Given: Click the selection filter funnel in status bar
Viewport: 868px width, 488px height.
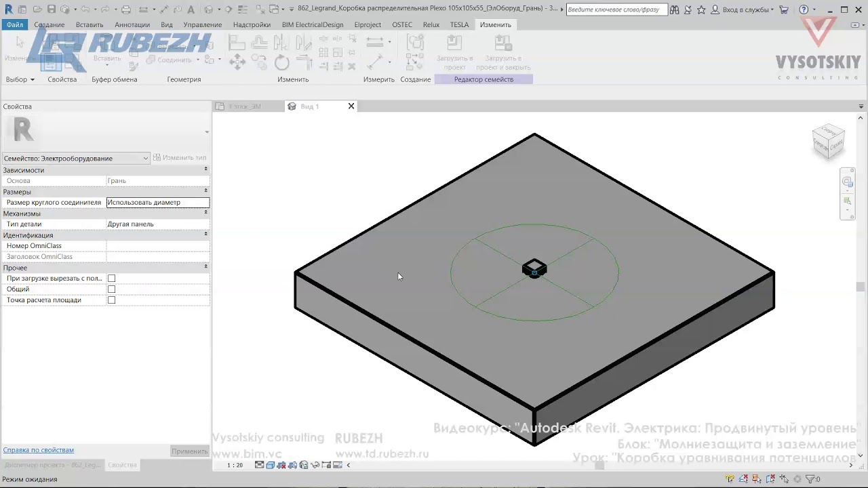Looking at the screenshot, I should click(x=810, y=479).
